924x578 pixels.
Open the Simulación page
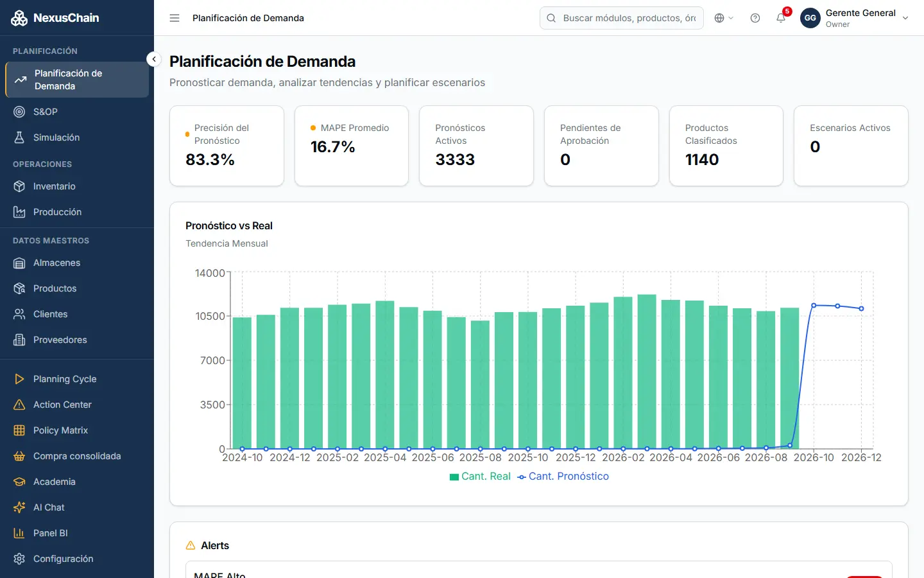[x=77, y=137]
